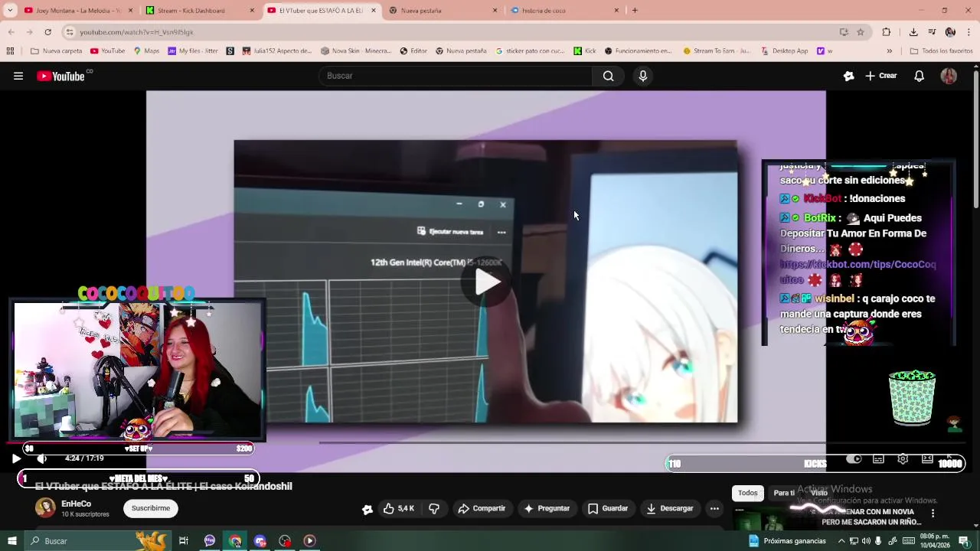Open the Editor bookmark

tap(413, 51)
